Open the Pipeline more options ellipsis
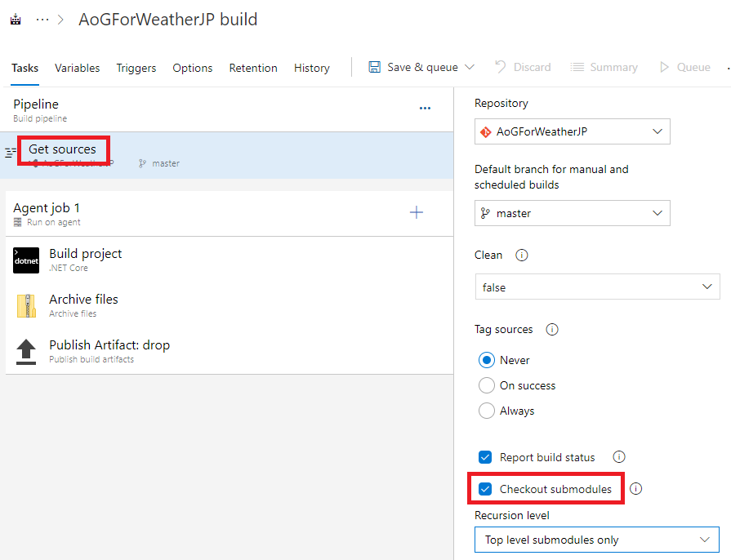This screenshot has height=560, width=731. tap(425, 108)
